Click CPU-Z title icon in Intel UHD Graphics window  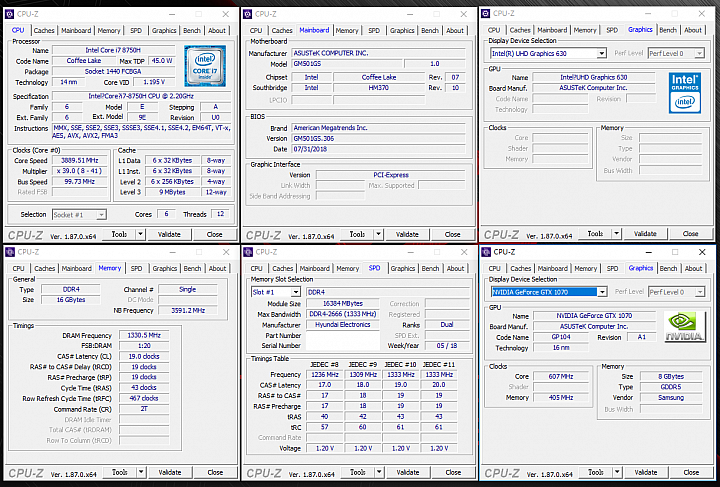click(x=486, y=14)
